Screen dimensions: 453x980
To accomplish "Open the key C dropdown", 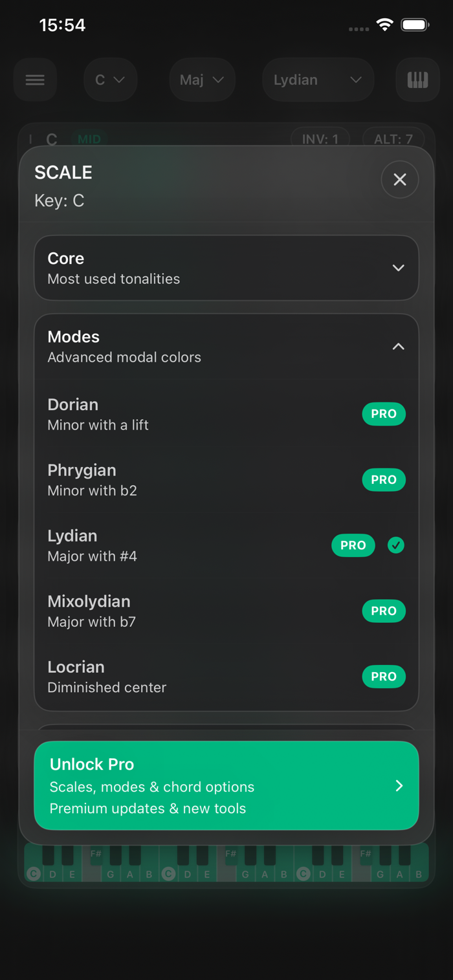I will tap(110, 80).
